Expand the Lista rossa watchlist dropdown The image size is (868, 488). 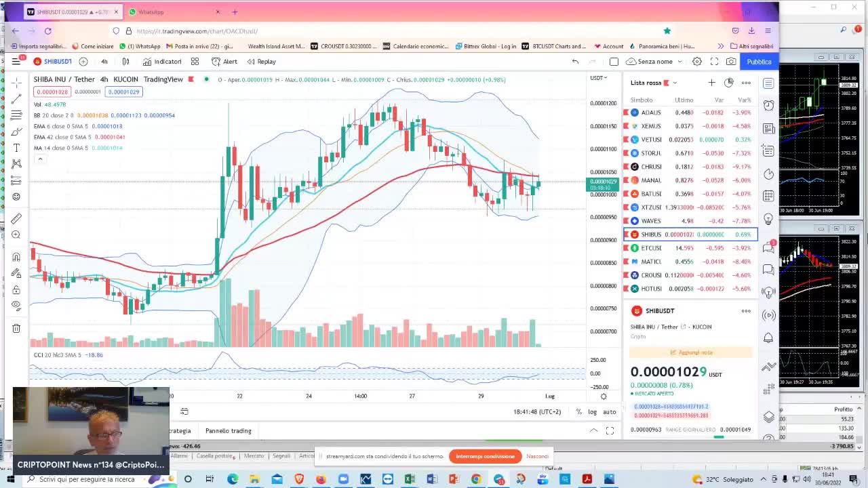(654, 83)
